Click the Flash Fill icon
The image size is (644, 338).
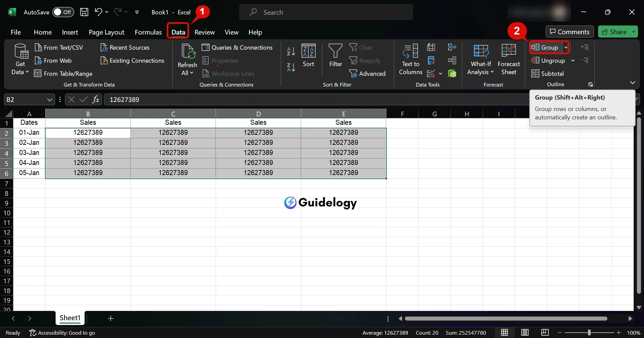[431, 47]
